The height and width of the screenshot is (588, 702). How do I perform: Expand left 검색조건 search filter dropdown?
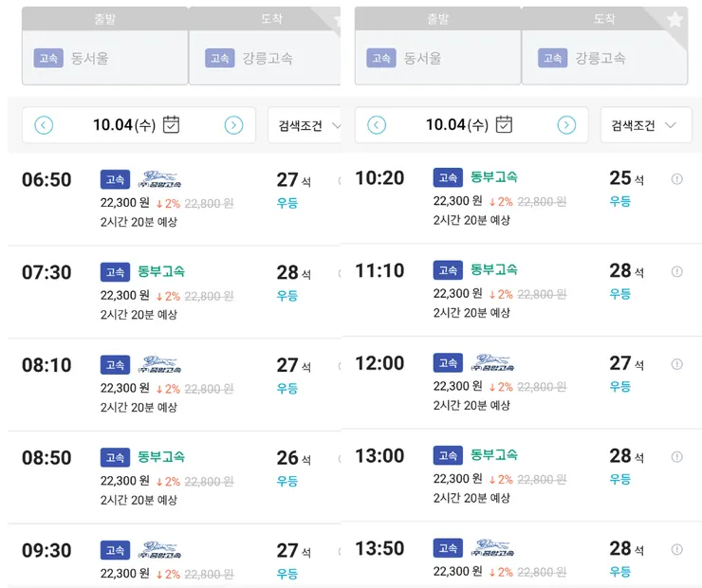click(305, 125)
